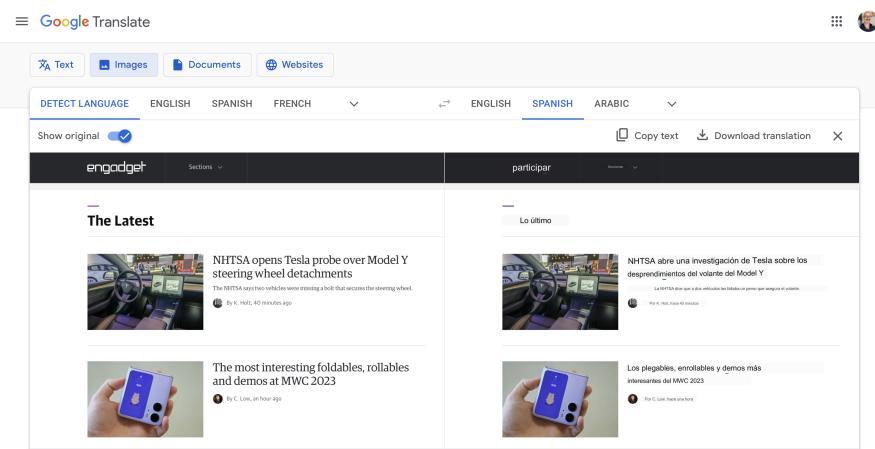
Task: Click the Google account profile avatar
Action: (x=866, y=22)
